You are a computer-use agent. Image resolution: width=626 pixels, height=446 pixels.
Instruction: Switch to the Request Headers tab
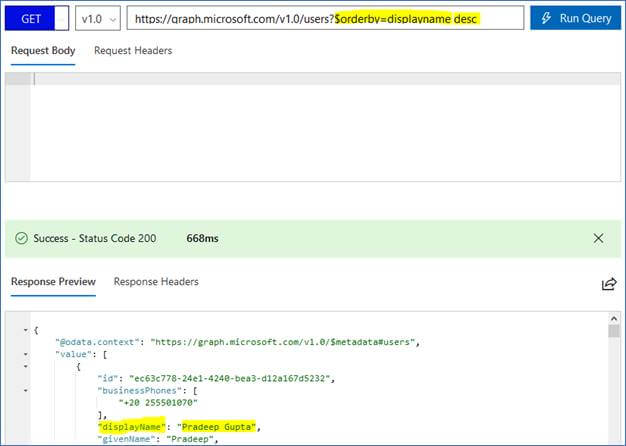tap(133, 50)
